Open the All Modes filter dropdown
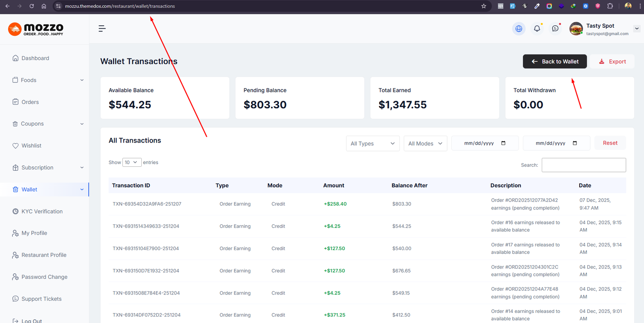644x323 pixels. point(425,143)
